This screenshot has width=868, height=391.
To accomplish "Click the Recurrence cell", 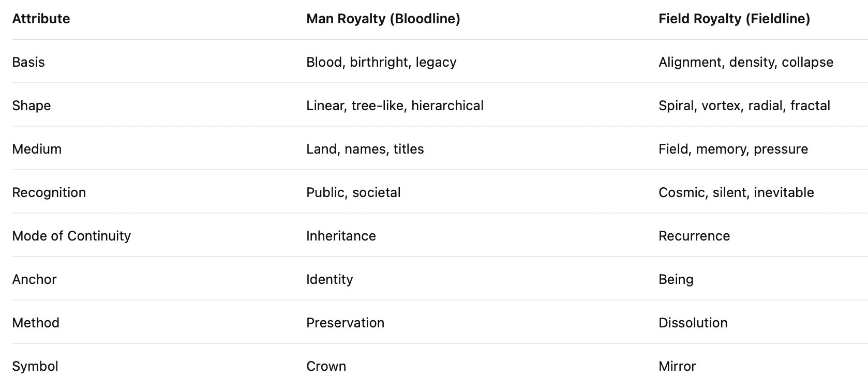I will pos(694,236).
